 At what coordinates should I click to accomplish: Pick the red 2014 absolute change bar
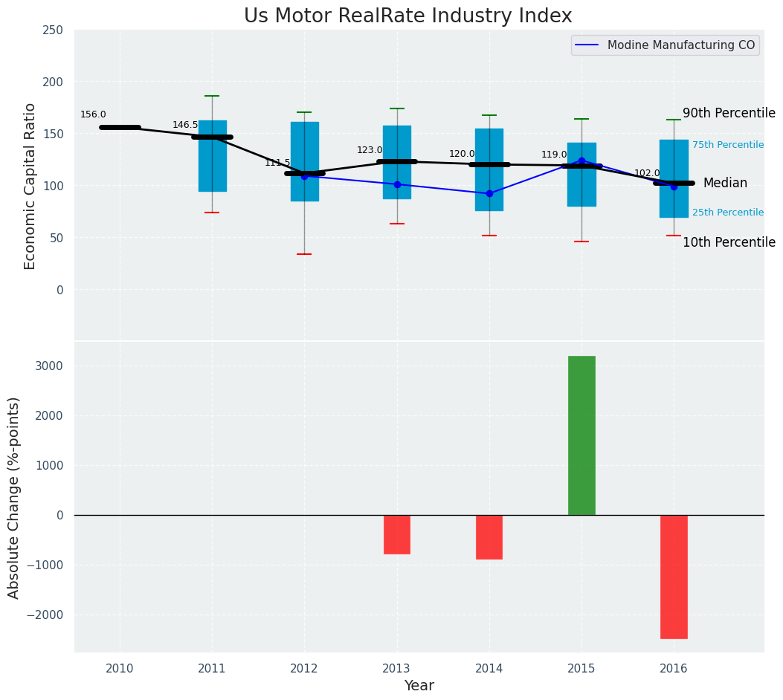click(489, 537)
